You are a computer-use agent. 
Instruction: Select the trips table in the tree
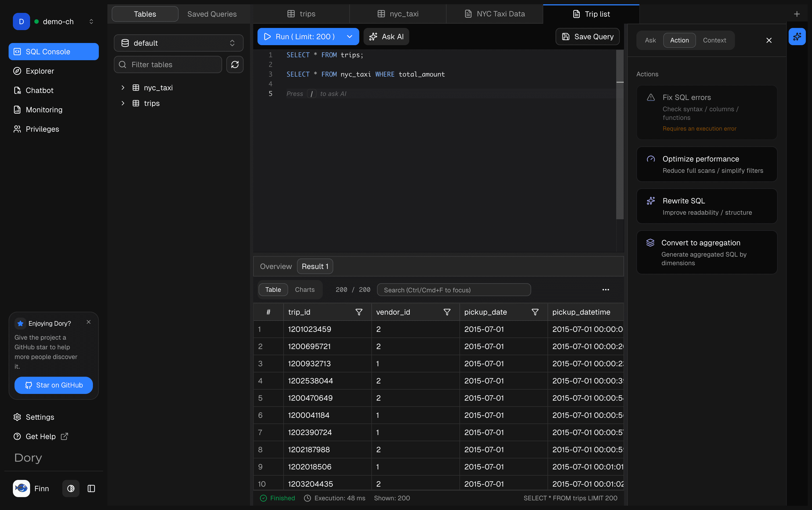click(152, 103)
